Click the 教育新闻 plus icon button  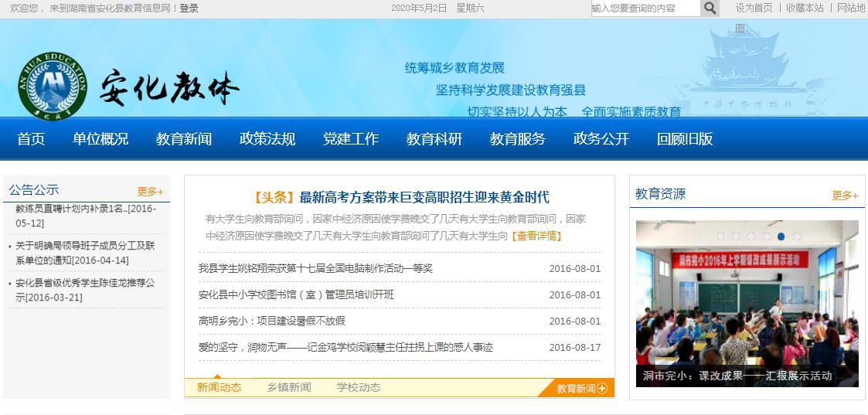pos(602,389)
